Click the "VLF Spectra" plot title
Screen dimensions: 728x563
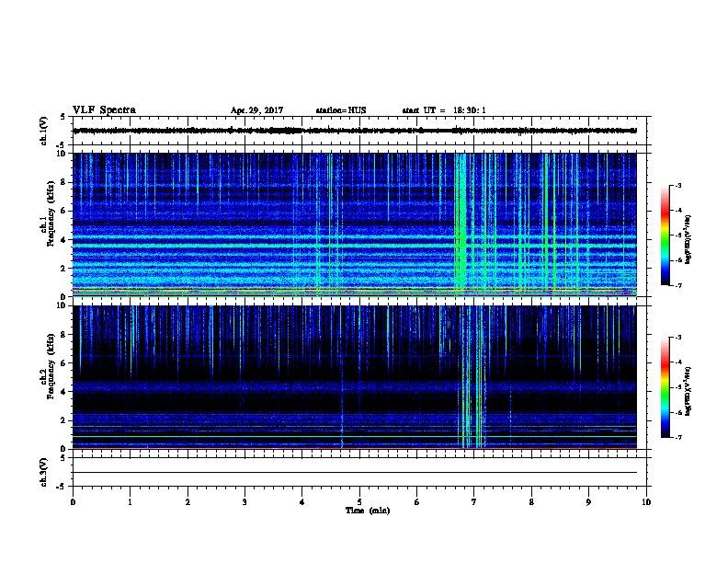[104, 110]
